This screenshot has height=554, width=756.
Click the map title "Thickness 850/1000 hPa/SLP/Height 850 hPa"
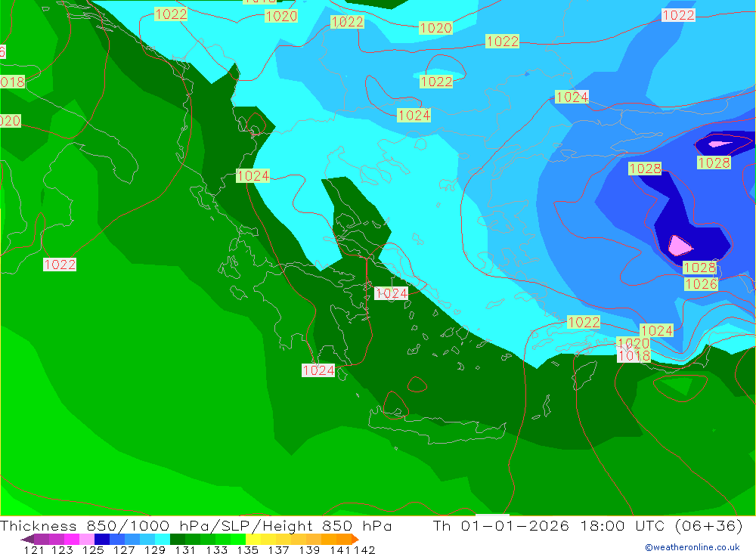(196, 526)
